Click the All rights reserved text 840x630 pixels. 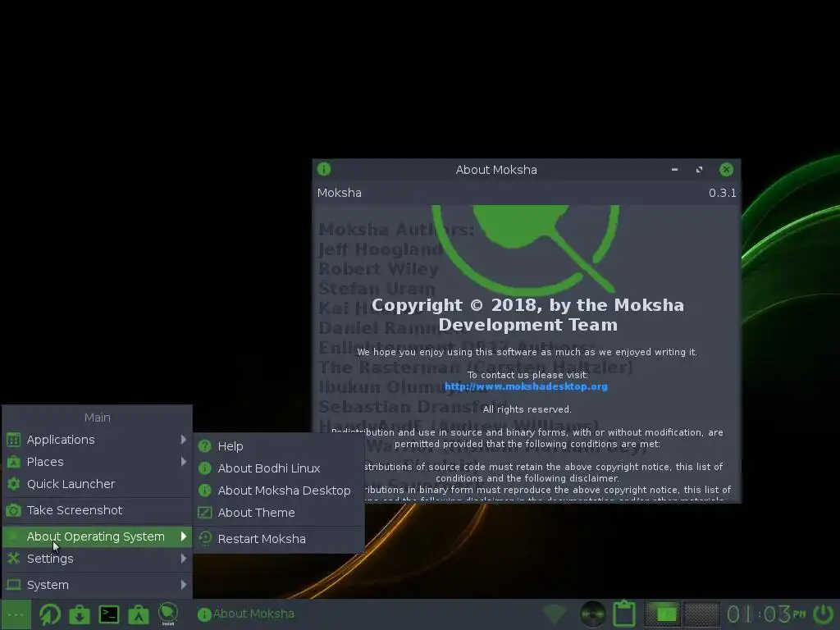point(527,409)
